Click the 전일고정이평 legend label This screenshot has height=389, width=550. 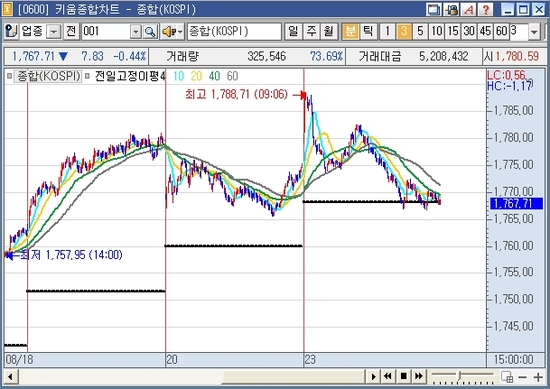coord(129,76)
